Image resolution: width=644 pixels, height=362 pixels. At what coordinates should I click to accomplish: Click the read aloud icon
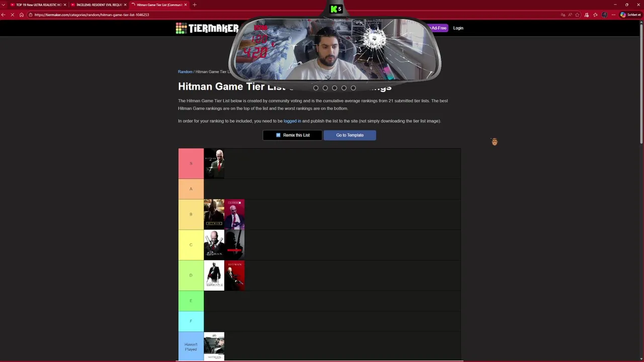point(570,15)
